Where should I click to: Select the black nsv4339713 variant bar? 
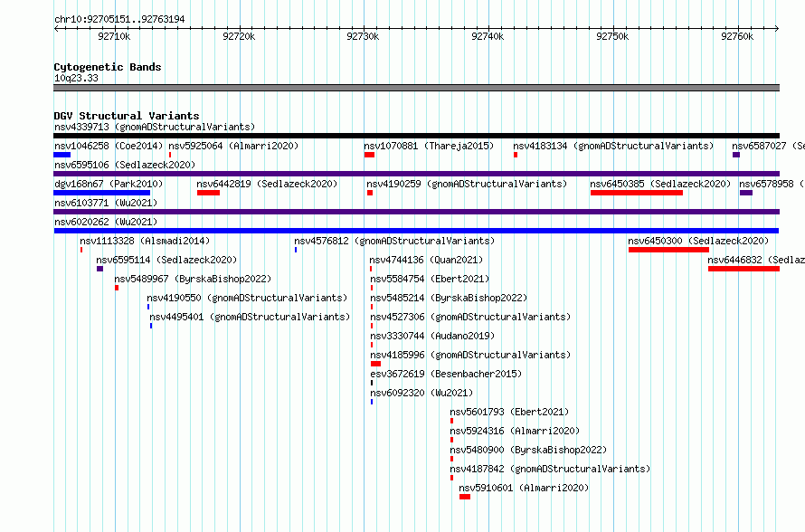pos(416,136)
